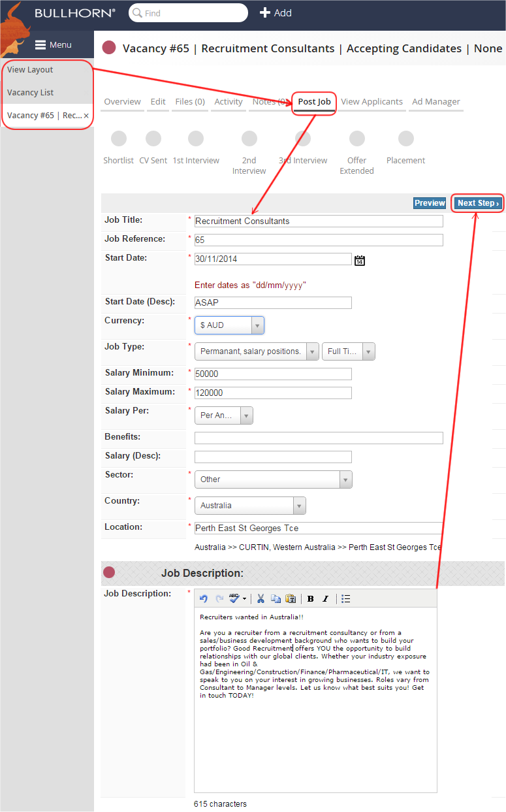
Task: Click the Start Date input field
Action: pos(273,259)
